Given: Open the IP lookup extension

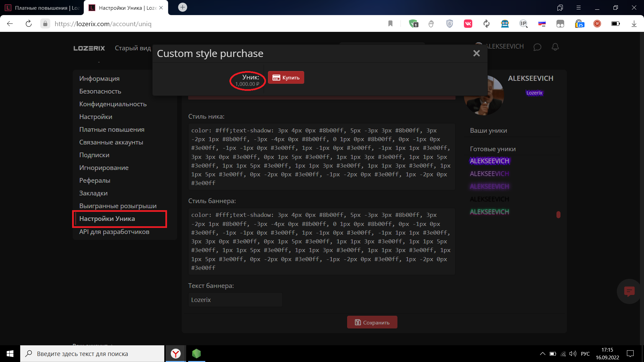Looking at the screenshot, I should [x=523, y=24].
